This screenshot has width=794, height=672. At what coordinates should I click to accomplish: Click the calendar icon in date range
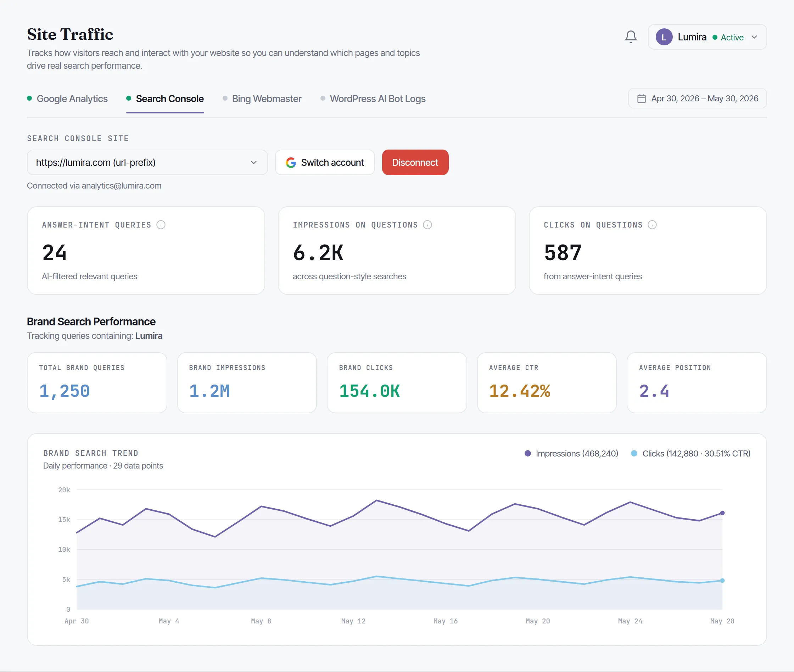click(x=642, y=99)
